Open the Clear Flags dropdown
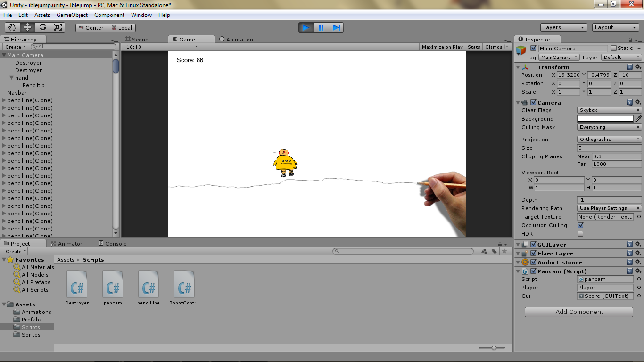 [610, 110]
